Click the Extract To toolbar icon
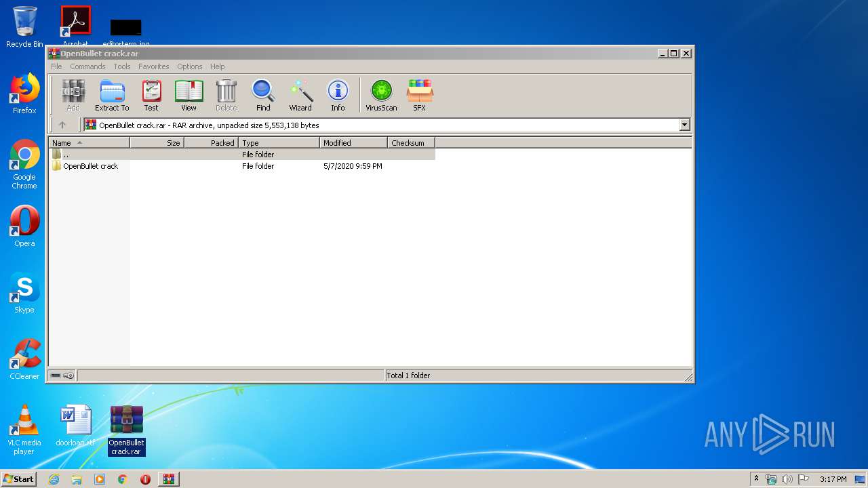The width and height of the screenshot is (868, 488). click(112, 95)
